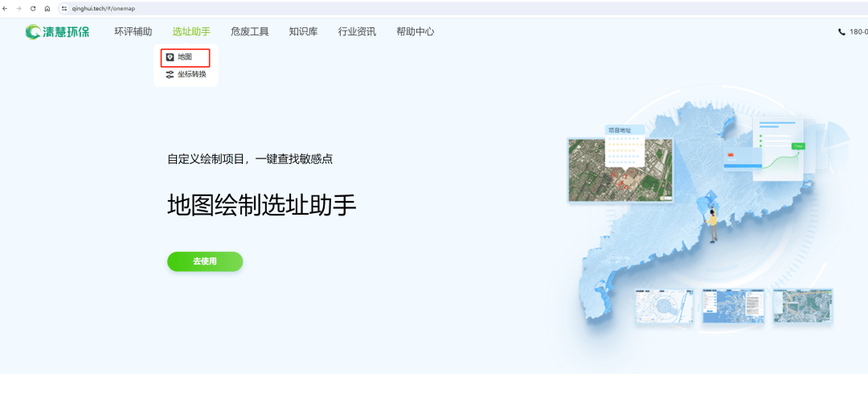This screenshot has width=868, height=406.
Task: Open the 危废工具 menu
Action: [250, 31]
